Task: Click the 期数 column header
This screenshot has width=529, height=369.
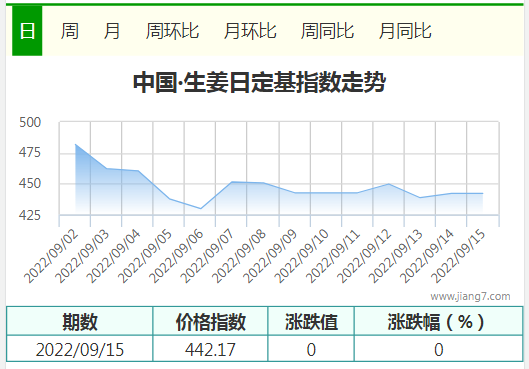Action: click(x=80, y=321)
